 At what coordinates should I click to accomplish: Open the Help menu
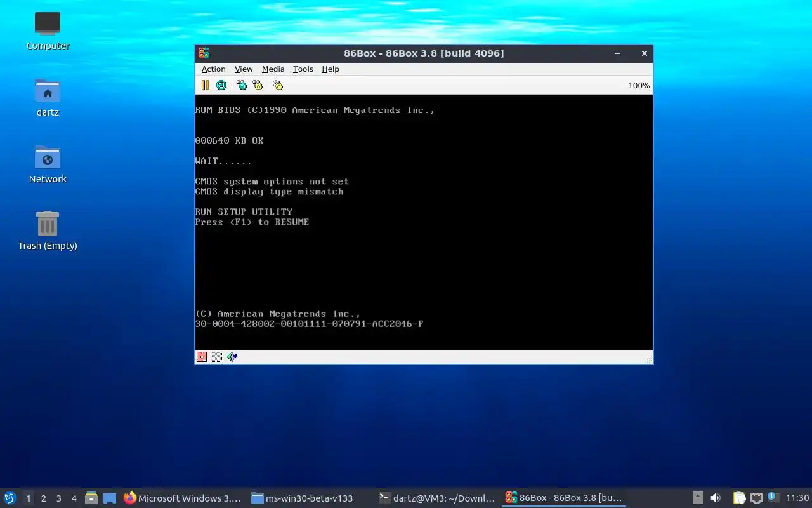pos(331,69)
